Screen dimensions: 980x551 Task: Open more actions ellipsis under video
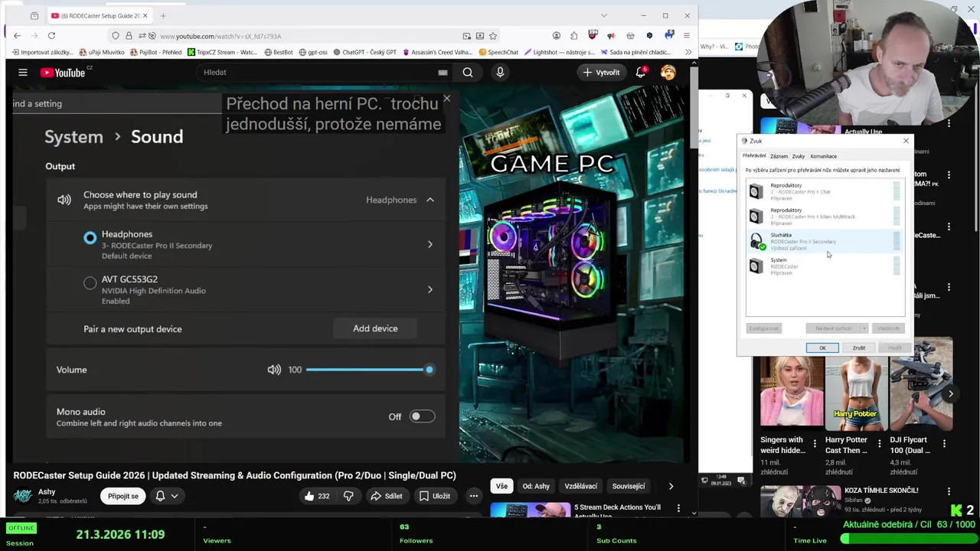[473, 496]
